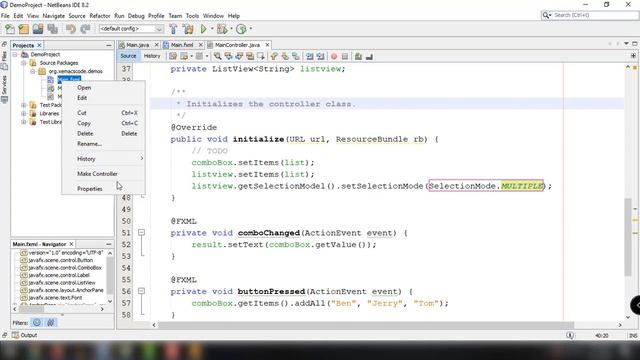
Task: Click the Redo toolbar icon
Action: [x=85, y=29]
